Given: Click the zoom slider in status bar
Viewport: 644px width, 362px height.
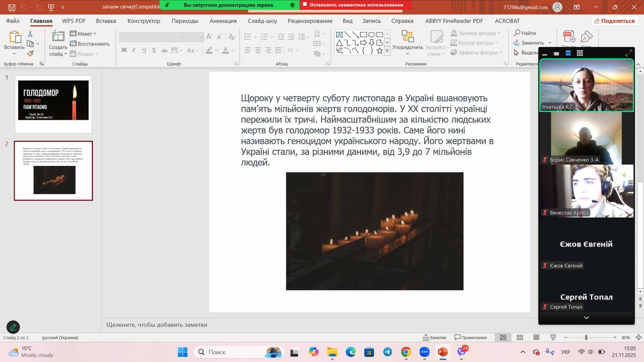Looking at the screenshot, I should (x=586, y=337).
